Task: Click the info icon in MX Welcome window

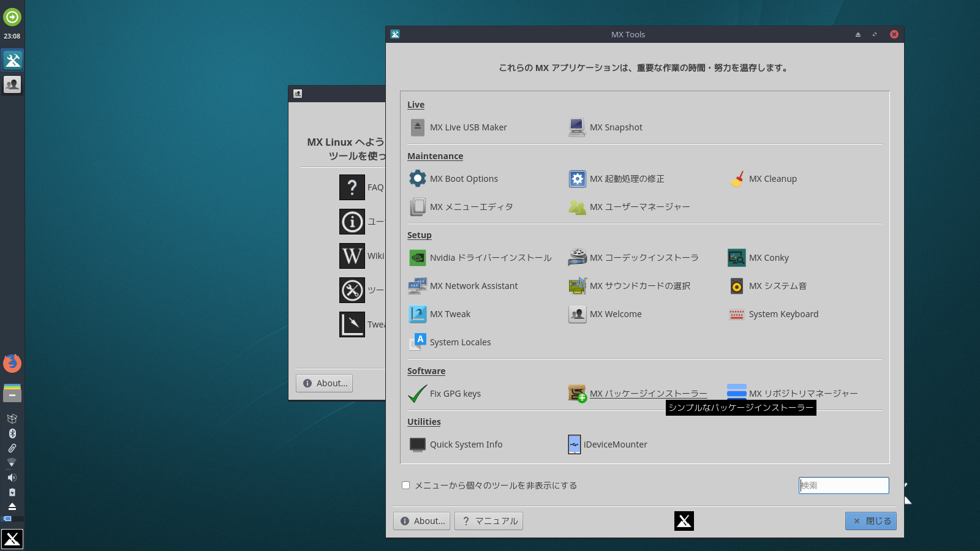Action: click(352, 222)
